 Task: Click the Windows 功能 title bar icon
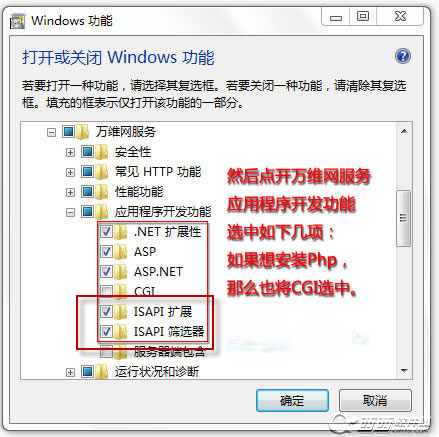[17, 21]
